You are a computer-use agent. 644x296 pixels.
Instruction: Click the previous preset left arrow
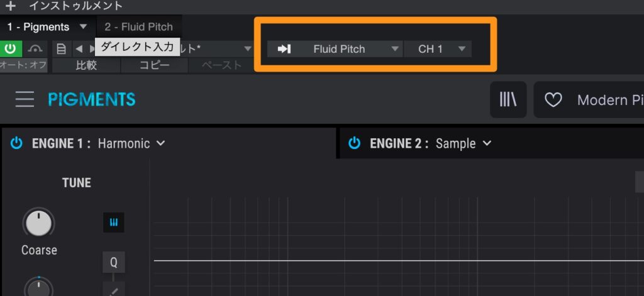79,48
